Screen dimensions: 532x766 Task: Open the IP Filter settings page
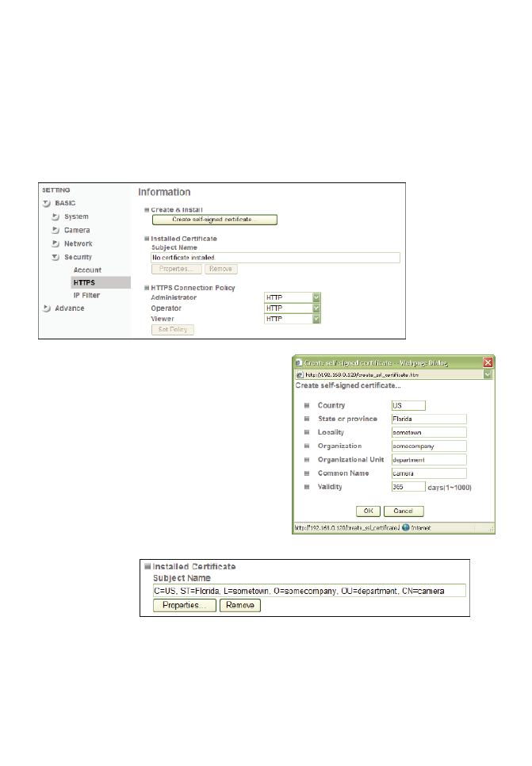pos(86,295)
